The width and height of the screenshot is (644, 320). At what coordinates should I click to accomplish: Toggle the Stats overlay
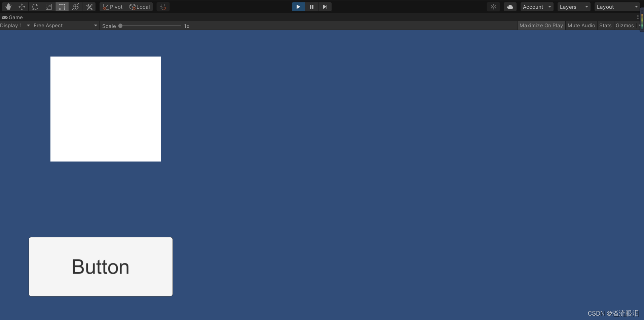(605, 26)
